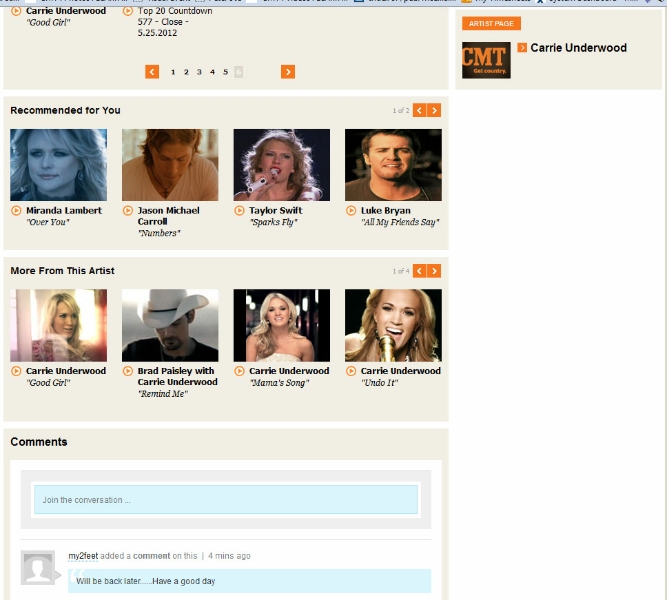Click play icon beside Miranda Lambert
The width and height of the screenshot is (667, 600).
[x=16, y=211]
